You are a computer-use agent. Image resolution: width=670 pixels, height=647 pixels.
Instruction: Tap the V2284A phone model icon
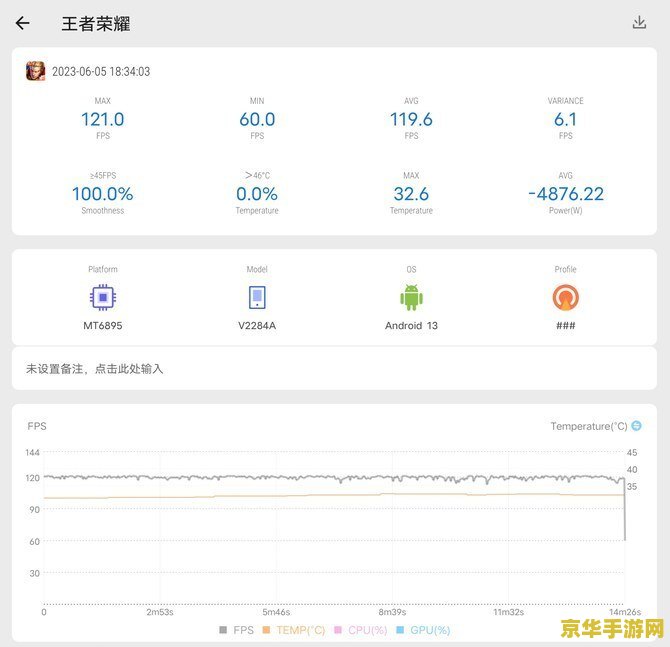coord(257,297)
